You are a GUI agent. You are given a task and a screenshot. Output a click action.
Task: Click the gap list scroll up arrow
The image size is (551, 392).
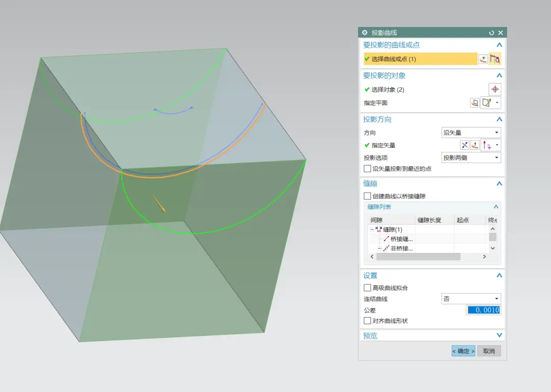tap(493, 229)
